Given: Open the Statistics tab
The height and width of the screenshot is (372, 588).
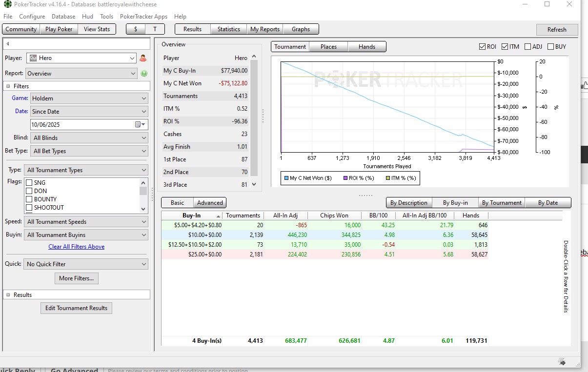Looking at the screenshot, I should click(228, 29).
